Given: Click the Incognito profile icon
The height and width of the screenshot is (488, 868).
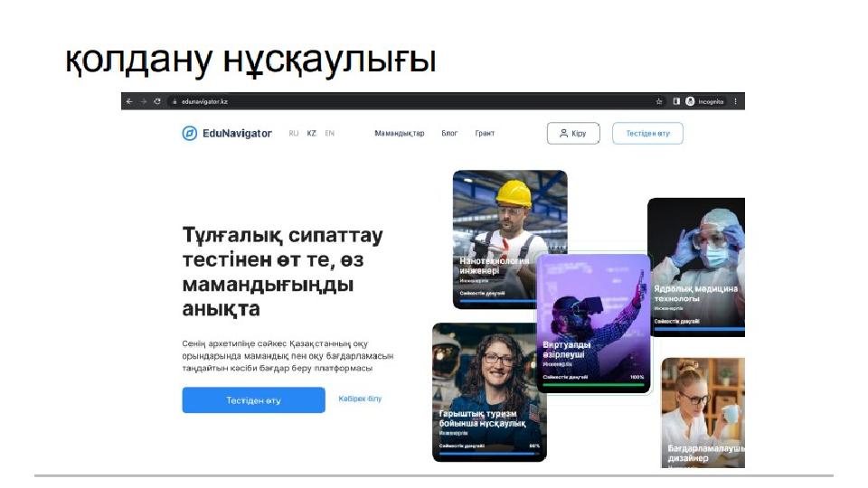Looking at the screenshot, I should click(x=690, y=101).
